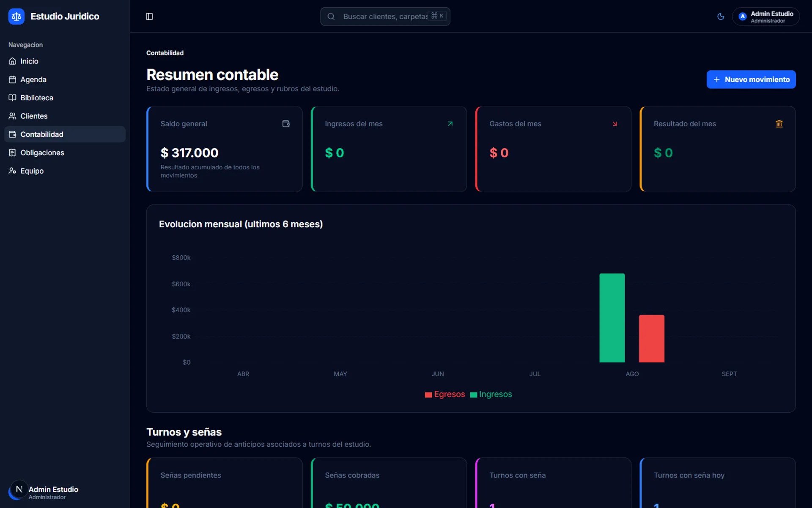Toggle the Ingresos legend item in the chart
The height and width of the screenshot is (508, 812).
coord(491,394)
